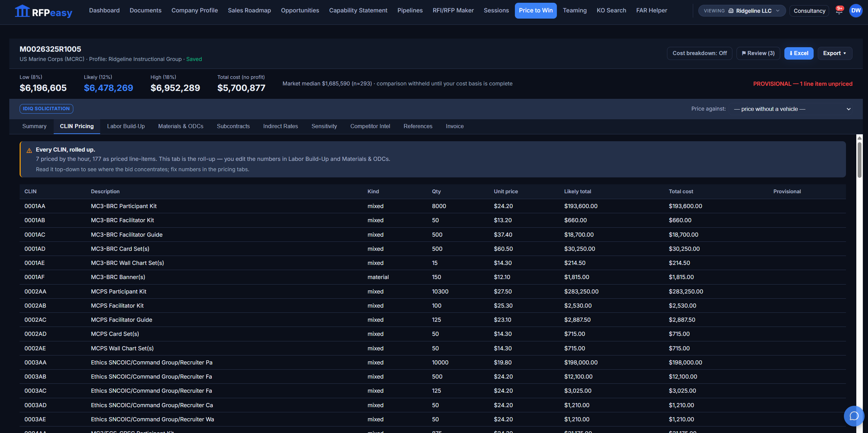Go to Dashboard in the top nav
The width and height of the screenshot is (868, 433).
click(104, 11)
